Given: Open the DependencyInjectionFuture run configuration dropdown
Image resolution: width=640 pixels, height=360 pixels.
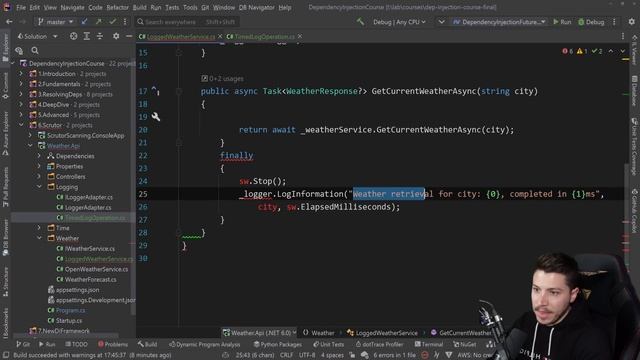Looking at the screenshot, I should click(499, 22).
